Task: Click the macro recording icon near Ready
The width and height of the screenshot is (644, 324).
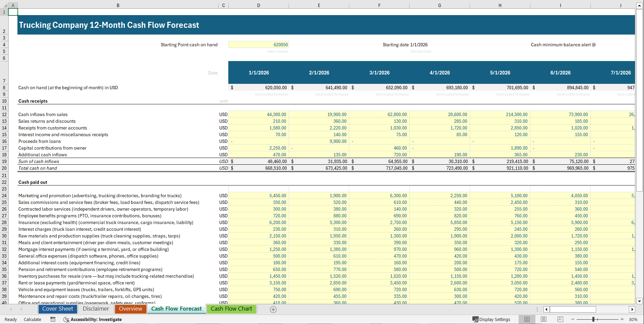Action: click(53, 319)
